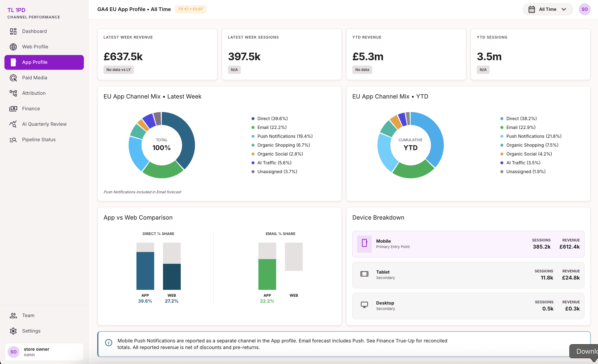Click Email (22.9%) legend dot in YTD
Viewport: 598px width, 364px height.
[502, 128]
